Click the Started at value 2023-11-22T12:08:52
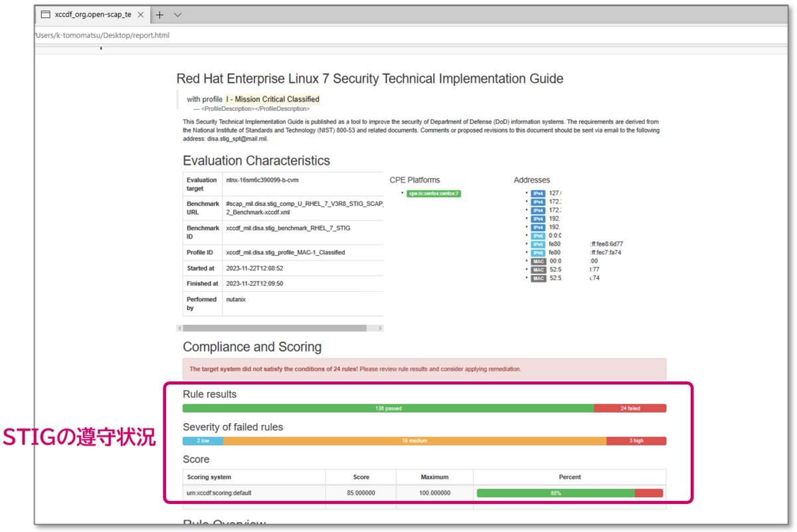Screen dimensions: 797x532 (255, 268)
